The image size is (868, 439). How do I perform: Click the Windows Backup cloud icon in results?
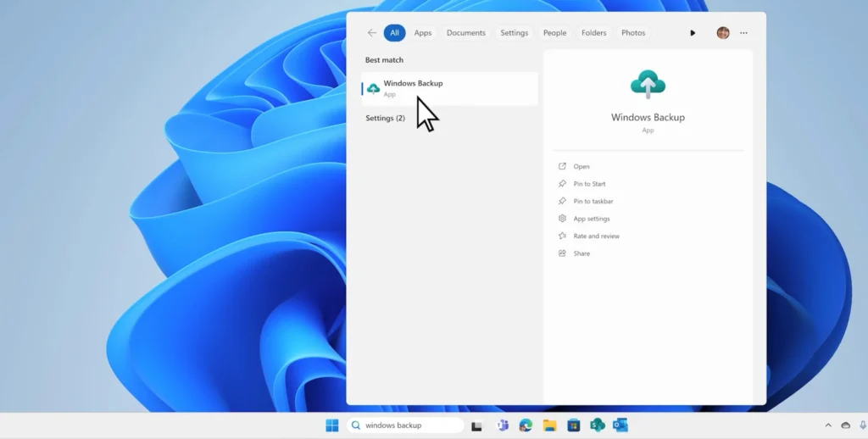pos(374,89)
